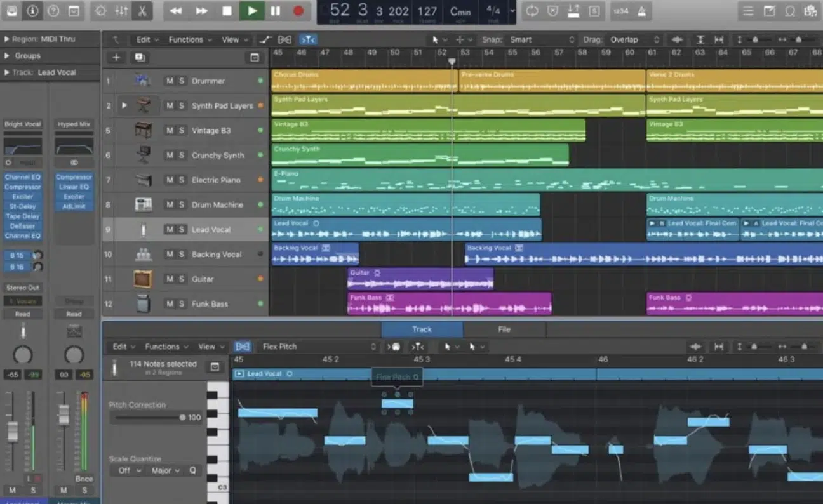Open the Editors scissors icon

142,11
